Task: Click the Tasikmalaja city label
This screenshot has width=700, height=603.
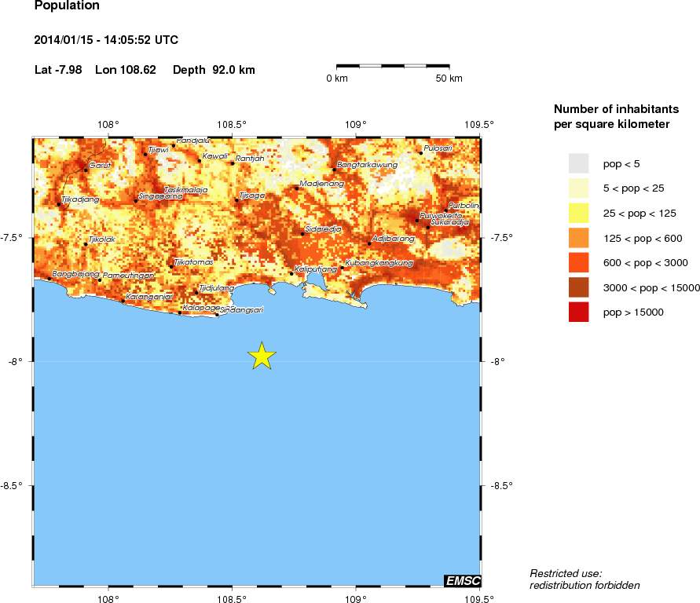Action: point(185,189)
